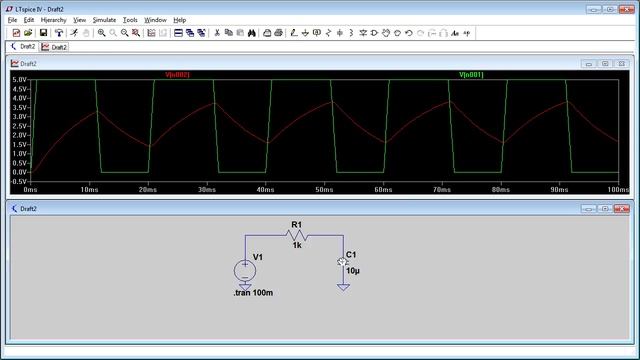Viewport: 640px width, 360px height.
Task: Open the Edit menu
Action: click(29, 20)
